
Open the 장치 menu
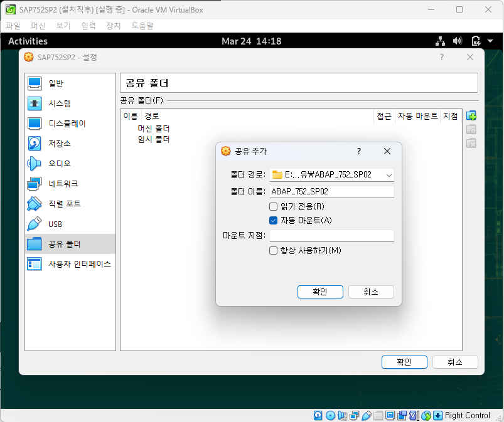pos(113,26)
